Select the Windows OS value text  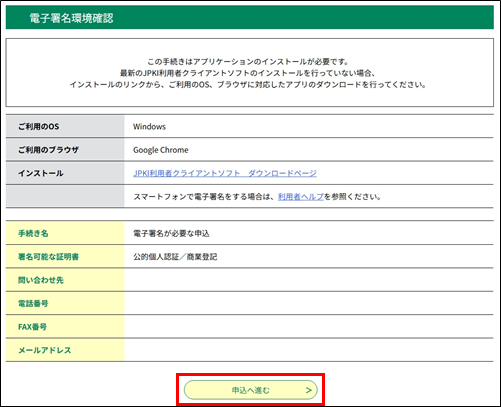(x=149, y=127)
